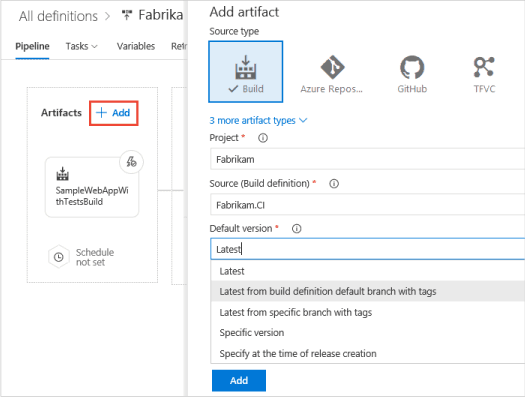This screenshot has height=397, width=525.
Task: Click into the Default version input
Action: point(367,249)
